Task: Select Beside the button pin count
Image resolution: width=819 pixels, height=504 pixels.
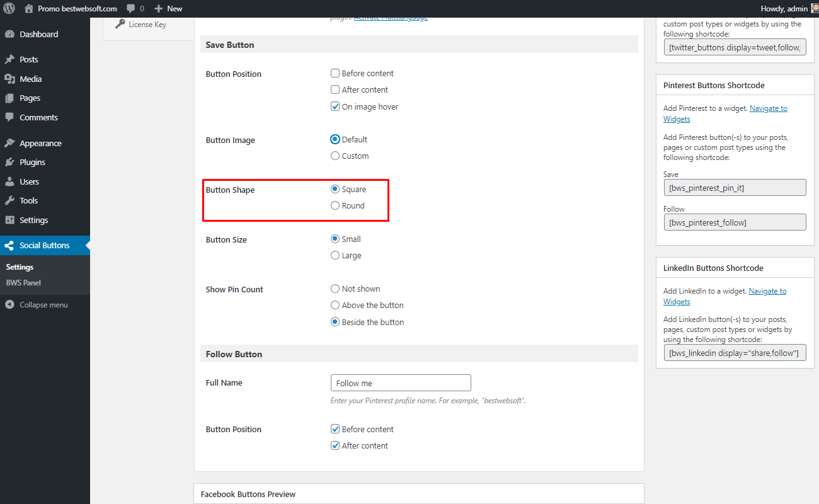Action: [335, 322]
